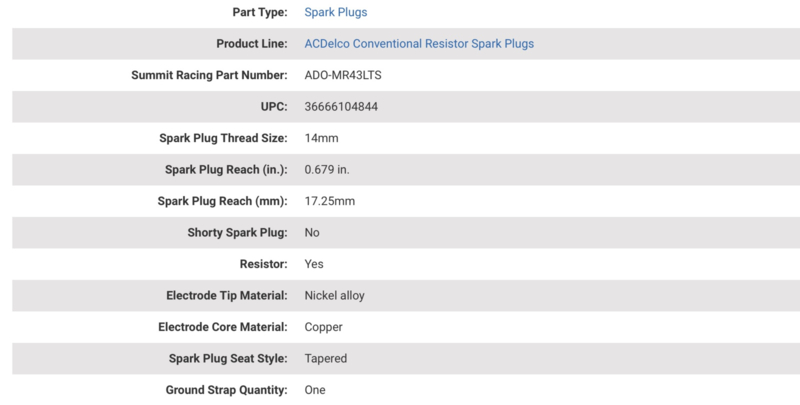
Task: Click the 14mm thread size value
Action: click(321, 138)
